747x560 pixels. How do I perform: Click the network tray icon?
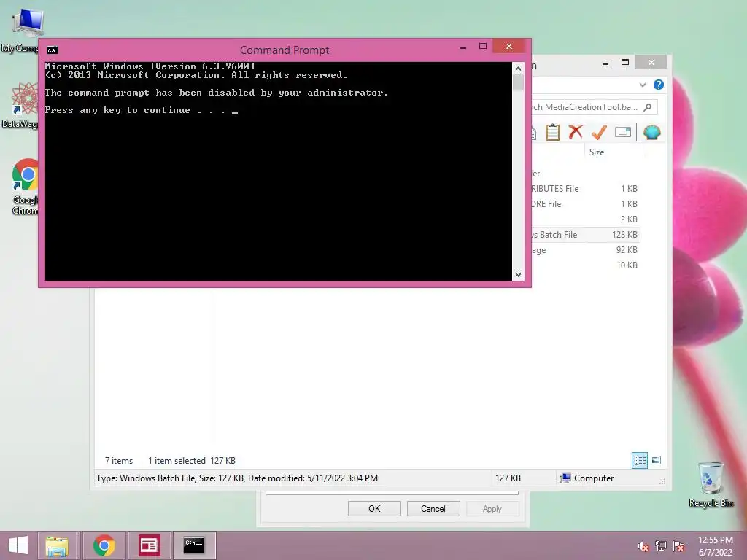(x=661, y=546)
